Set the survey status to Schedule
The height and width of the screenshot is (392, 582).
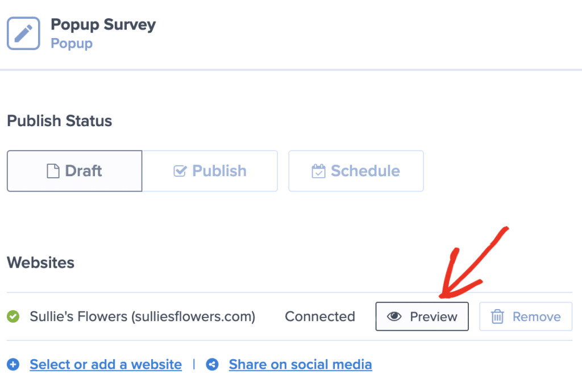pyautogui.click(x=356, y=170)
